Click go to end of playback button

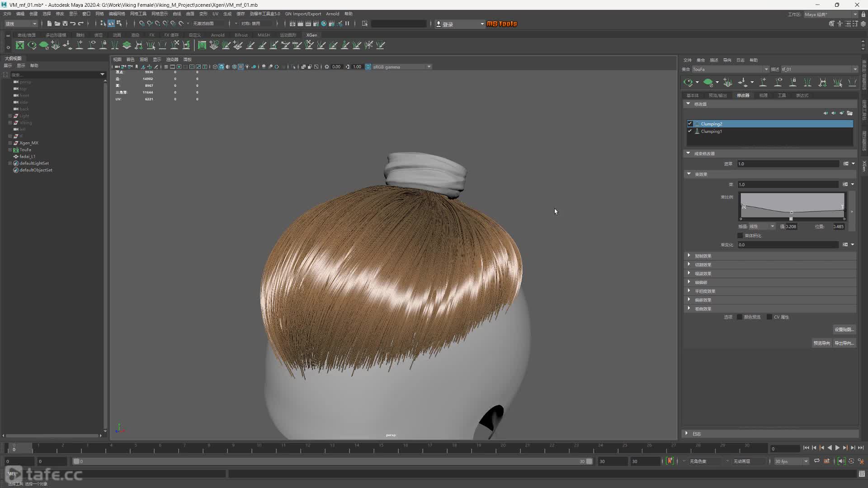(861, 448)
